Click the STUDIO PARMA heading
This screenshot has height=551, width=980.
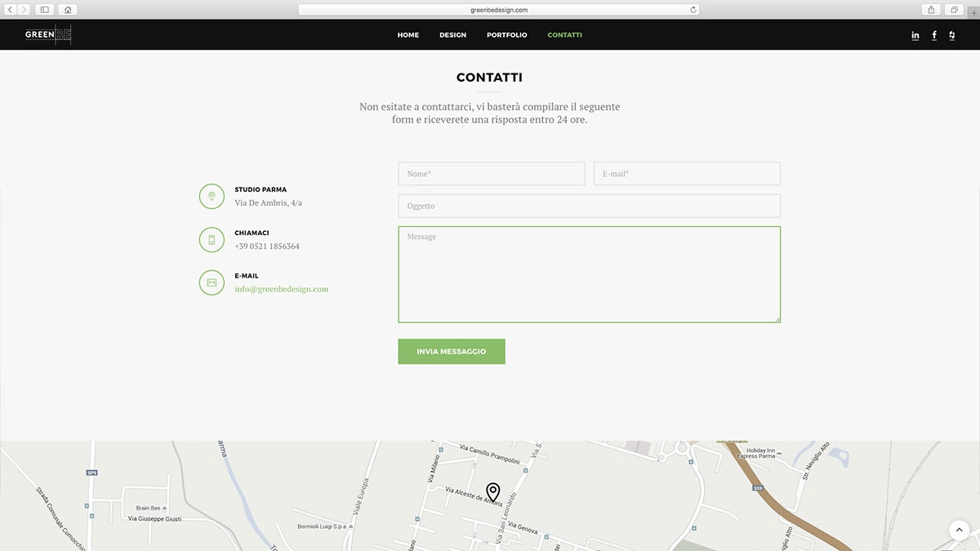(261, 189)
